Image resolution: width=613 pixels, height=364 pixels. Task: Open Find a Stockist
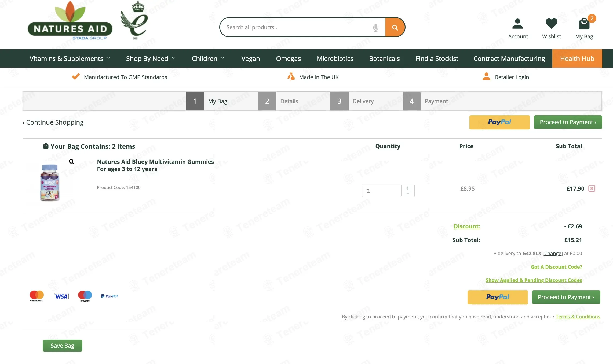tap(437, 58)
